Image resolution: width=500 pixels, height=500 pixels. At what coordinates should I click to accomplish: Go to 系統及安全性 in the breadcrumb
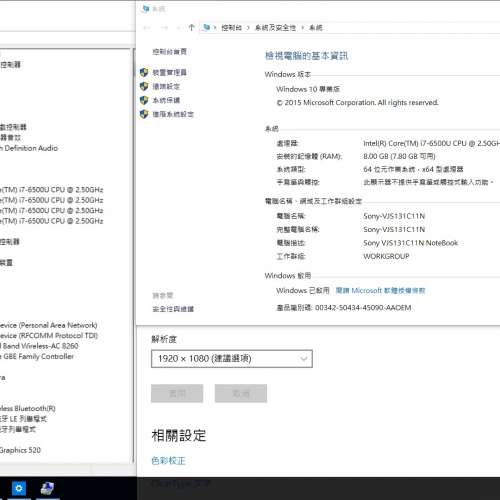coord(275,28)
